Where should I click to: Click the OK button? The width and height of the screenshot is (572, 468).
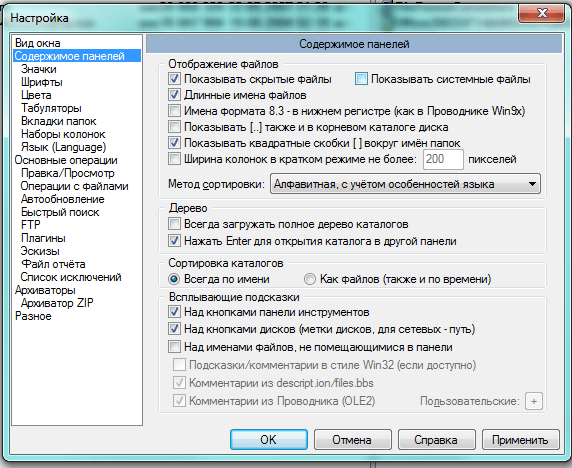coord(269,440)
